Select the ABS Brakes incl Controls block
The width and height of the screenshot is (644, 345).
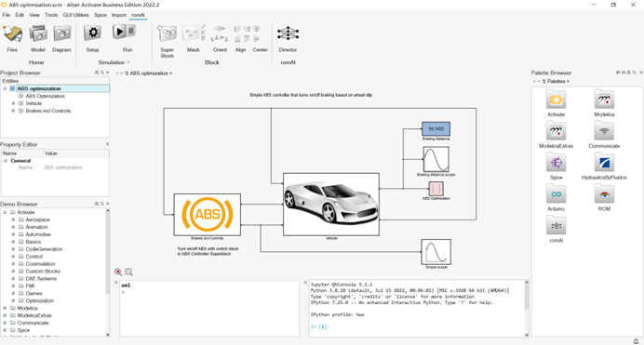208,215
